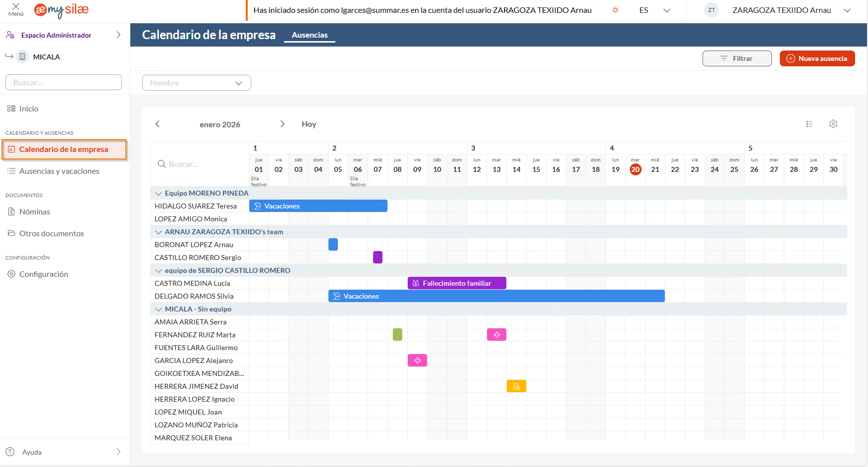Screen dimensions: 868x467
Task: Open the Nombre dropdown
Action: tap(196, 83)
